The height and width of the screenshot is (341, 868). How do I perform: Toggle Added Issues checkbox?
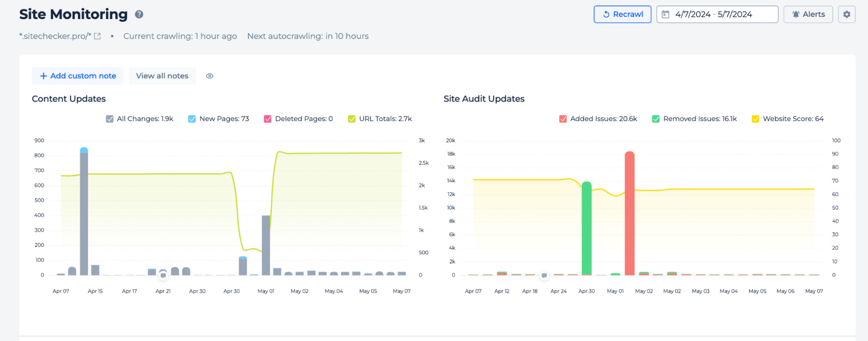(563, 119)
